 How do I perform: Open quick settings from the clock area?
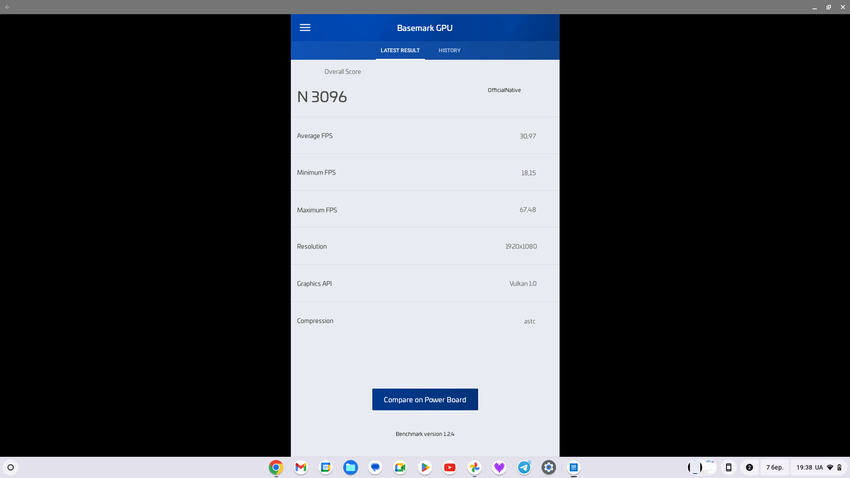click(816, 467)
